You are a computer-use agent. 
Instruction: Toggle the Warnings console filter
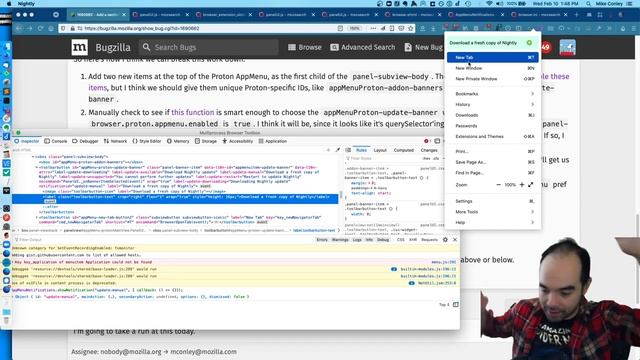[x=340, y=240]
